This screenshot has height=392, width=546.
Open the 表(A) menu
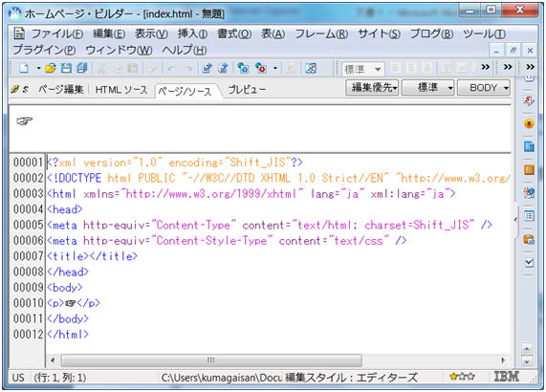tap(273, 34)
